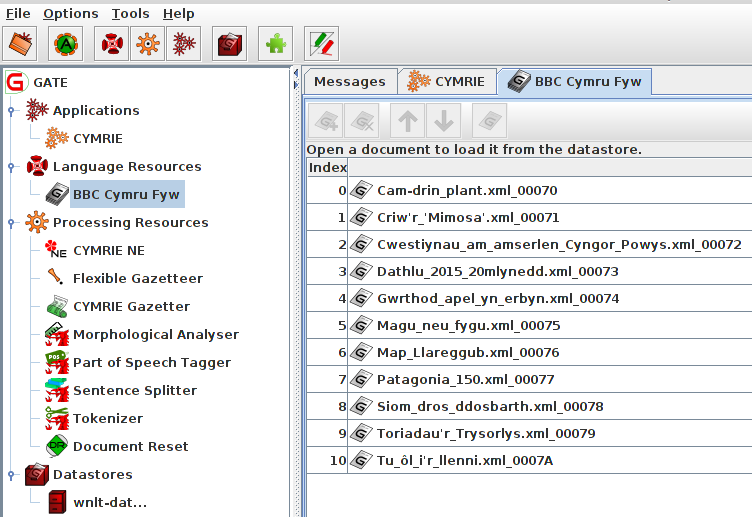Click the move document up arrow
Viewport: 752px width, 517px height.
click(408, 121)
